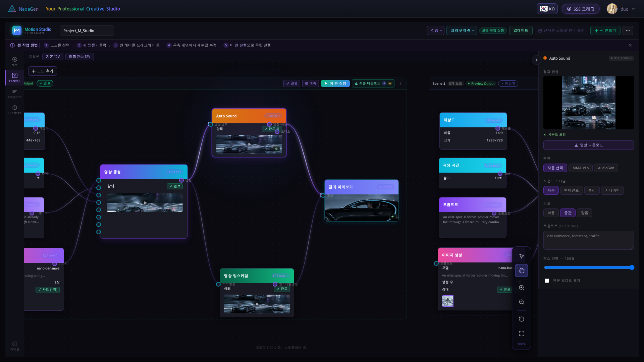Click the Scene 1 검증 button
Viewport: 644px width, 362px height.
(x=292, y=83)
